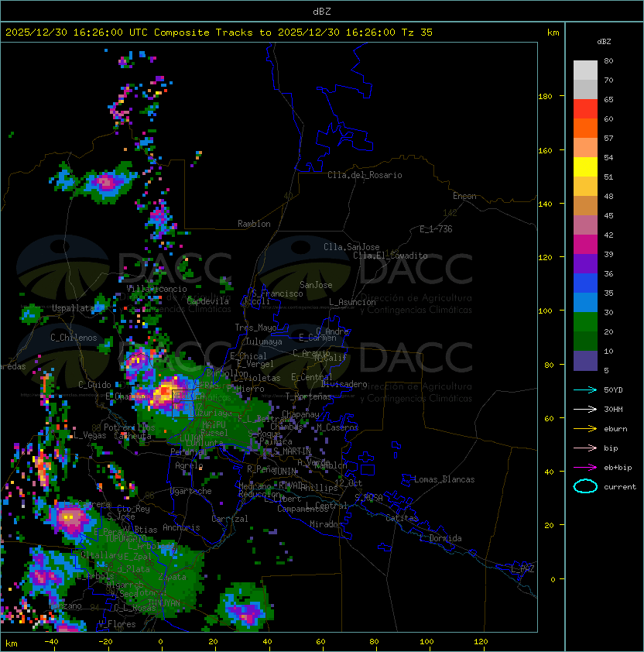Click the magenta eb+bip arrow in legend

pyautogui.click(x=585, y=468)
